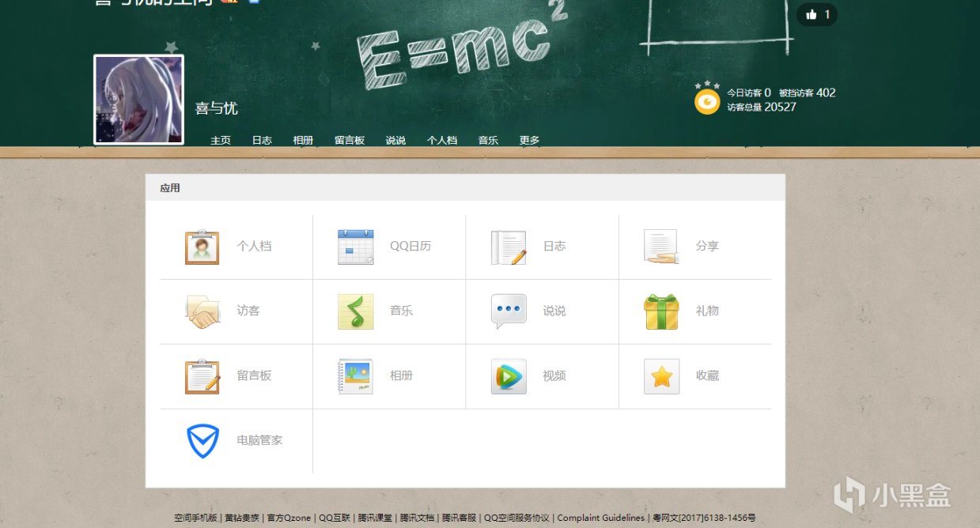The height and width of the screenshot is (528, 980).
Task: Open the profile avatar picture
Action: coord(138,100)
